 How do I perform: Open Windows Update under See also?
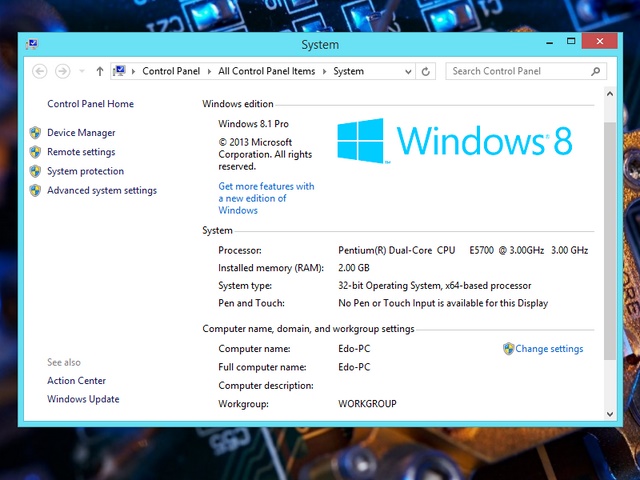coord(83,399)
